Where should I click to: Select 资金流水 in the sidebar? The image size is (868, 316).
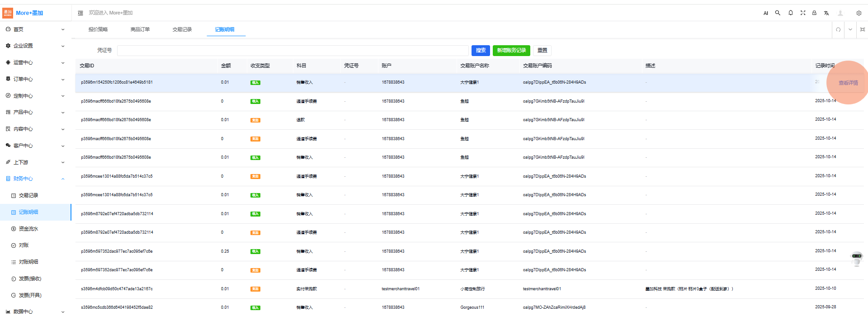point(28,229)
